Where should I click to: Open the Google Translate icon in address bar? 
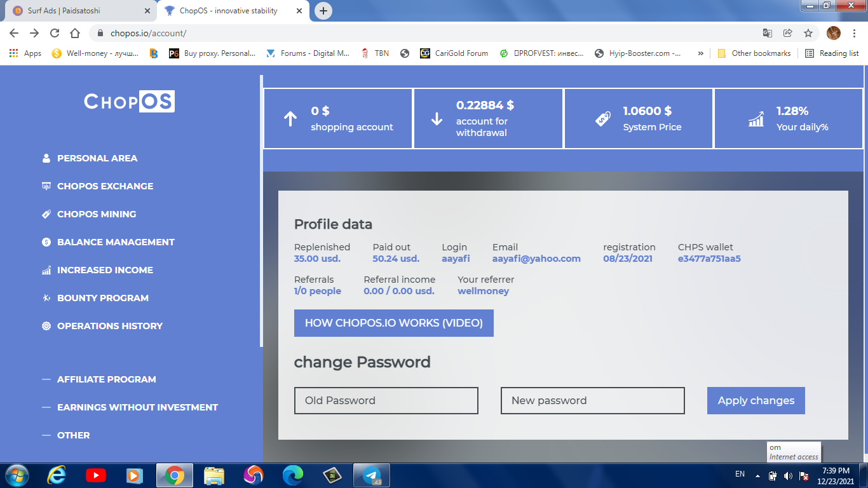[x=768, y=33]
